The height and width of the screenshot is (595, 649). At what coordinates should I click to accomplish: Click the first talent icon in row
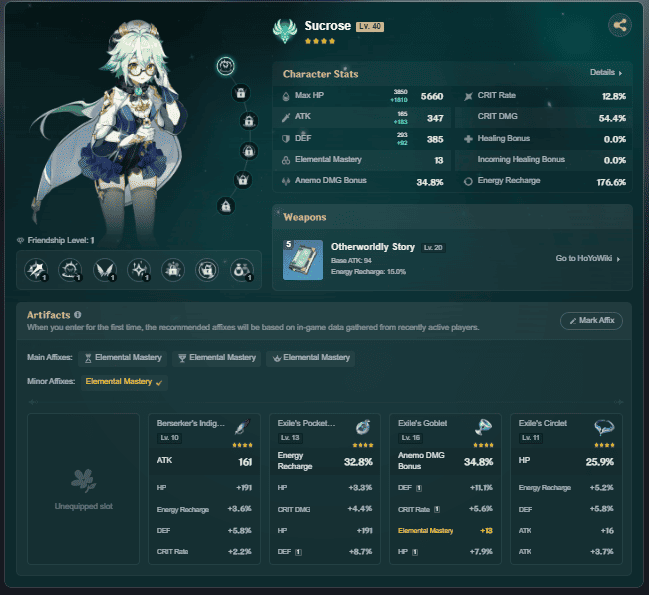pos(36,270)
